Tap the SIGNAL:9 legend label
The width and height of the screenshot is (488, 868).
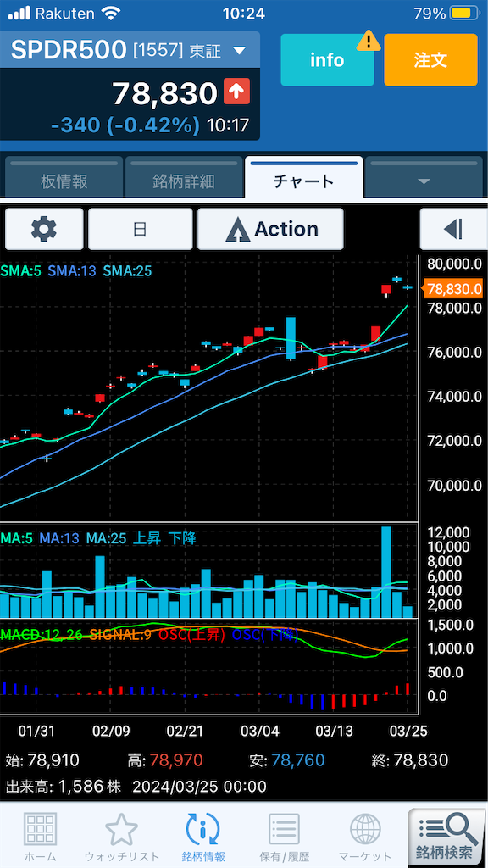pyautogui.click(x=120, y=635)
